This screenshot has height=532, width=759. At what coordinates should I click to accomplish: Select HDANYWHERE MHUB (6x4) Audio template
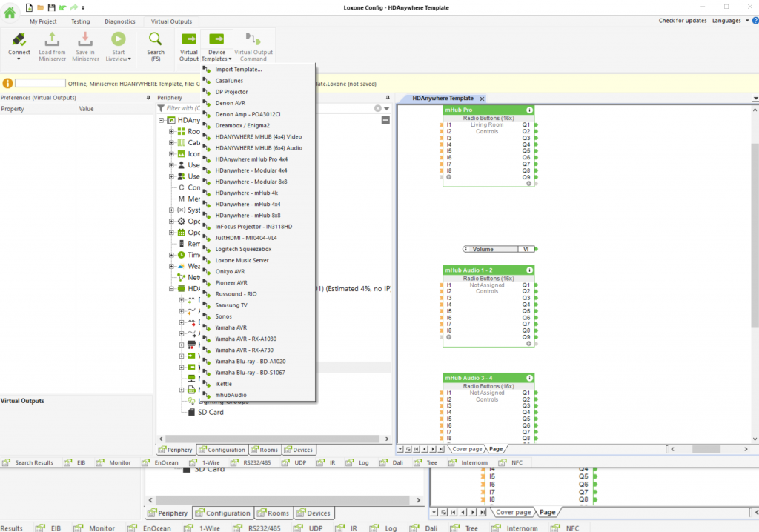[258, 147]
